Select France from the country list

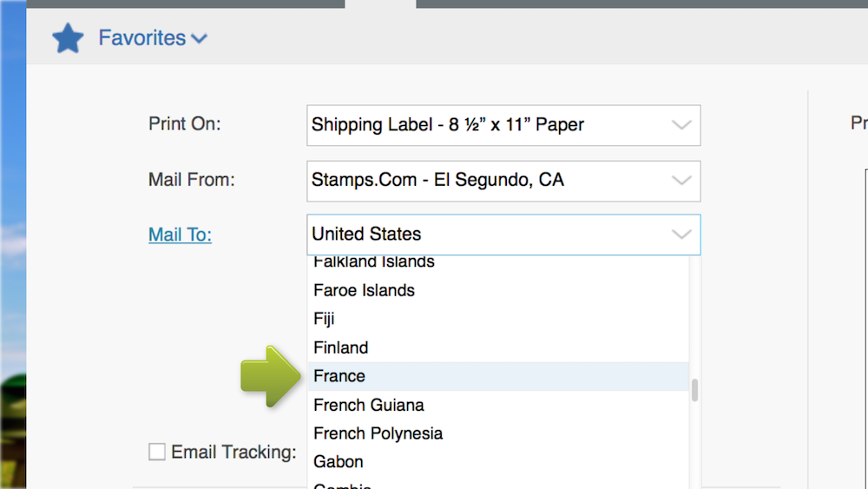(x=339, y=376)
